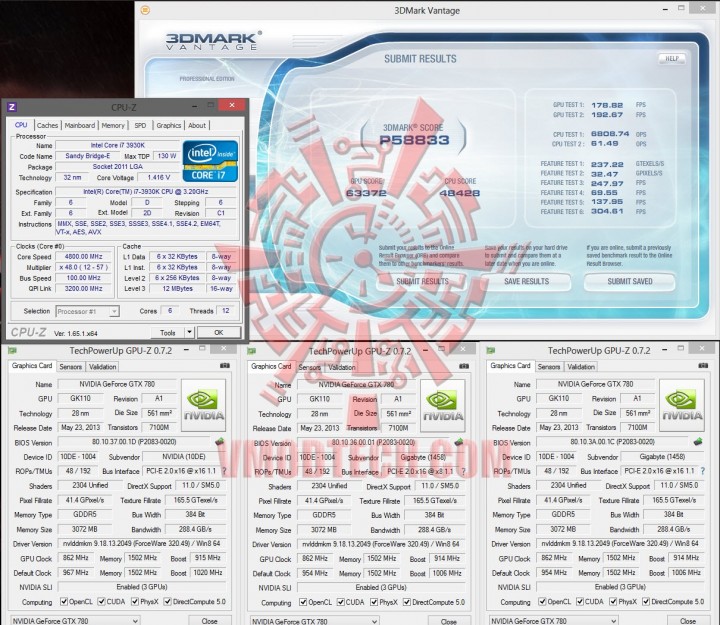The width and height of the screenshot is (720, 625).
Task: Click the camera screenshot icon in left GPU-Z window
Action: tap(225, 366)
